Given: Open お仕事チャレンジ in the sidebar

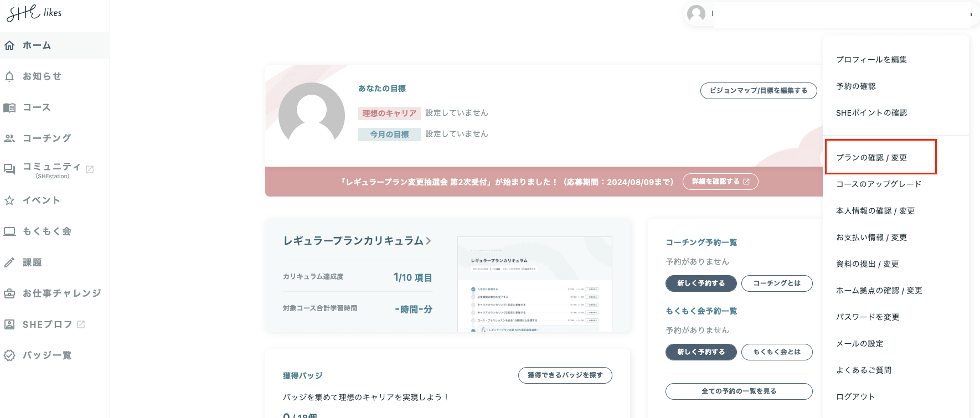Looking at the screenshot, I should coord(54,293).
